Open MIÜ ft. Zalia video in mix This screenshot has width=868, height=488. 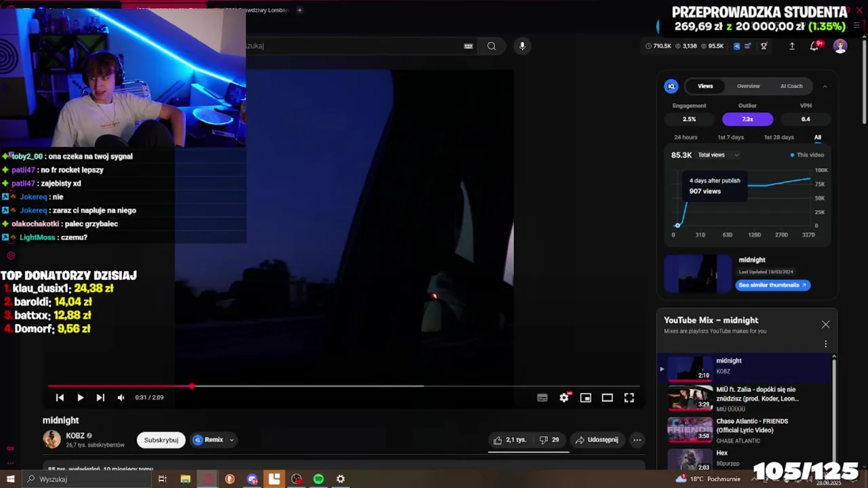point(745,399)
